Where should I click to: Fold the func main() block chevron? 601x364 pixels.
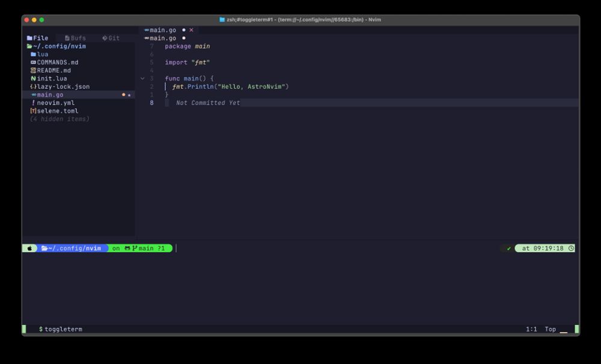point(142,79)
